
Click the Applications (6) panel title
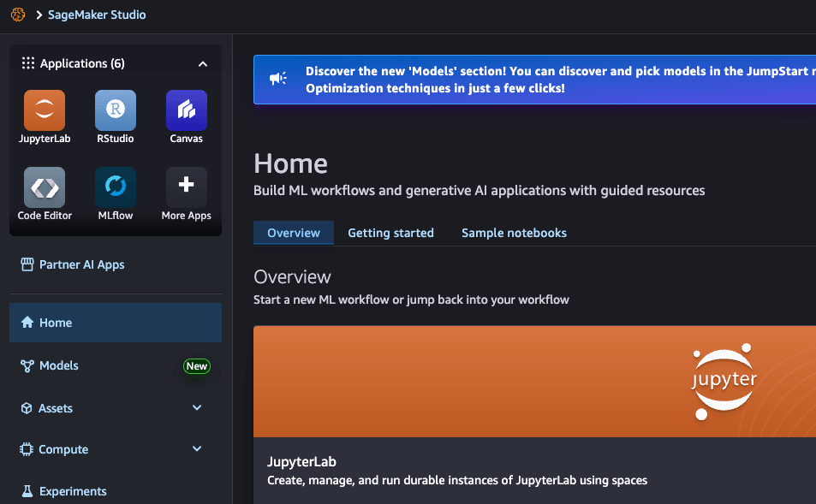pyautogui.click(x=82, y=63)
